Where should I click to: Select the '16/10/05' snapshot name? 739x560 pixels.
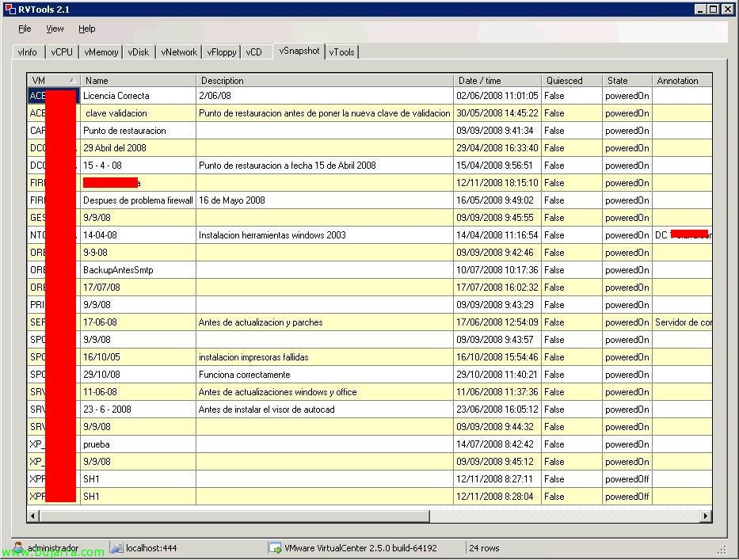pos(101,357)
